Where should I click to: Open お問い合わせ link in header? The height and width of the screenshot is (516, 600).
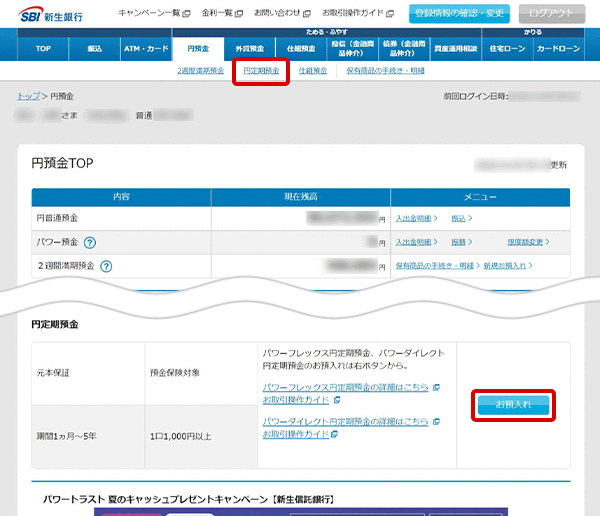282,13
